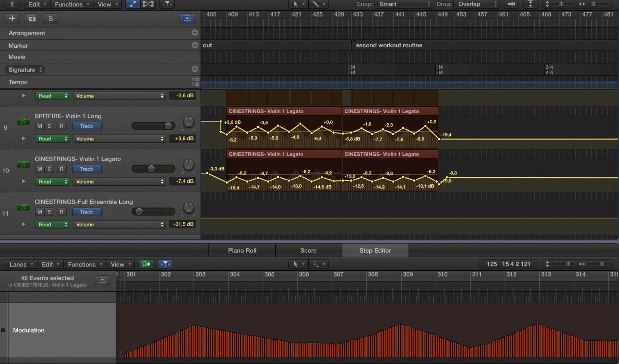Viewport: 619px width, 364px height.
Task: Solo the CINESTRINGS- Violin 1 Legato track
Action: pos(49,169)
